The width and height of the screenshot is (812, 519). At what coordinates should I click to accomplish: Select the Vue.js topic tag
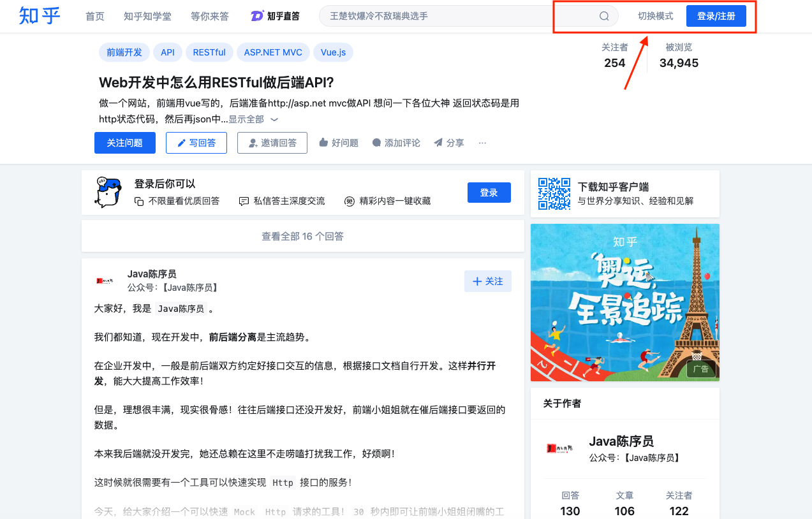[334, 52]
